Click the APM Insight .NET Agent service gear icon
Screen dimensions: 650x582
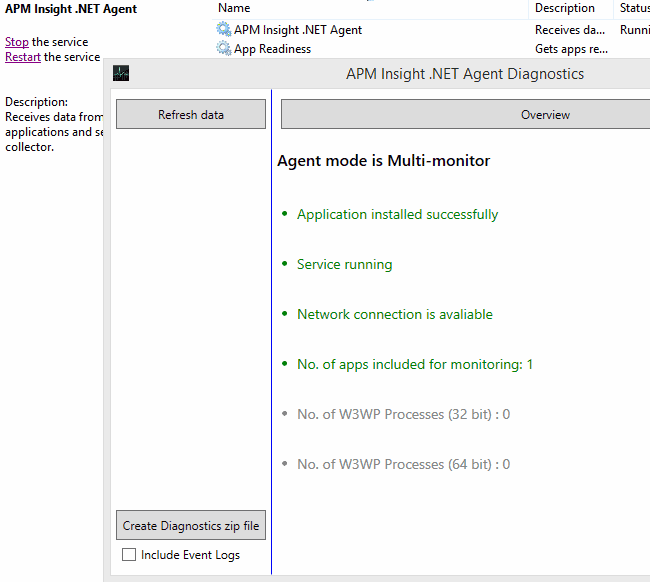224,30
